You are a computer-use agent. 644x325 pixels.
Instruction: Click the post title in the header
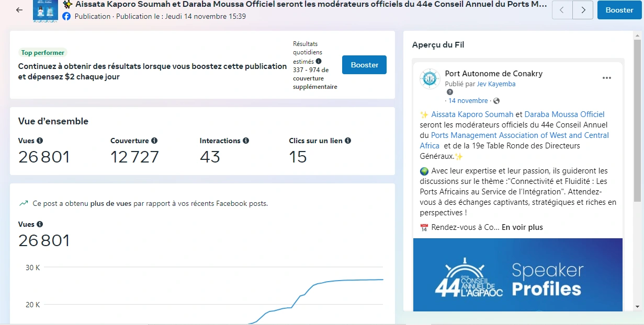point(311,4)
